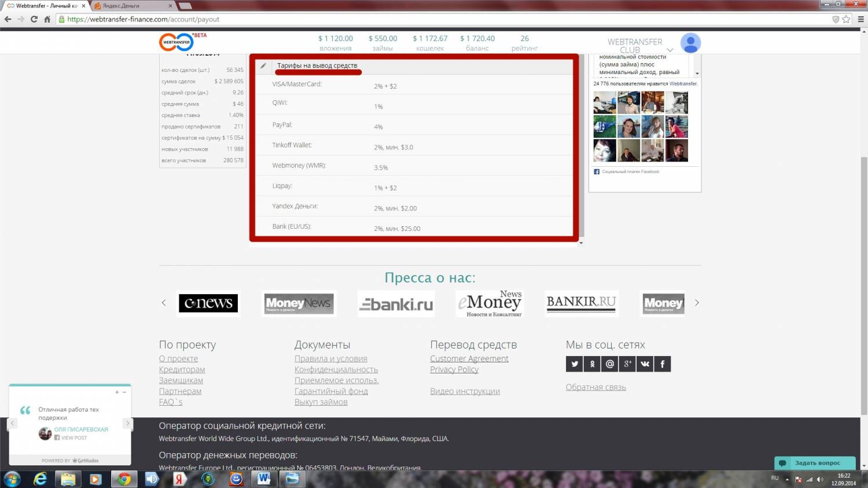This screenshot has width=868, height=488.
Task: Show hidden system tray icons arrow
Action: pyautogui.click(x=787, y=479)
